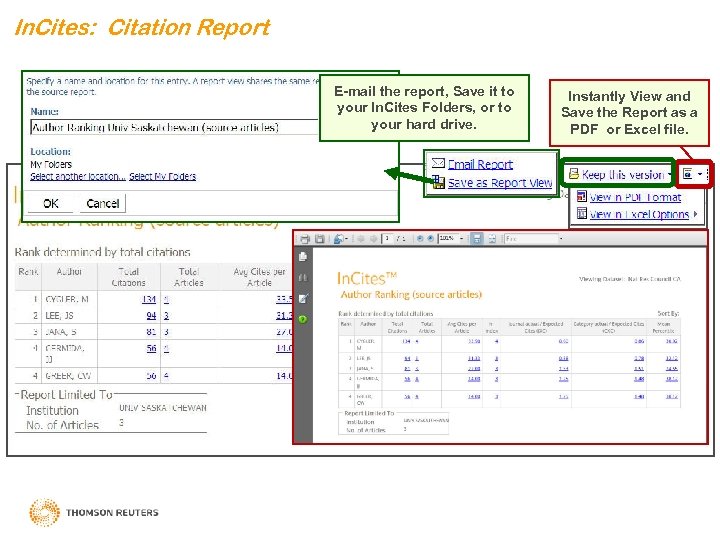Follow the Select another location link
Viewport: 720px width, 540px height.
point(78,176)
